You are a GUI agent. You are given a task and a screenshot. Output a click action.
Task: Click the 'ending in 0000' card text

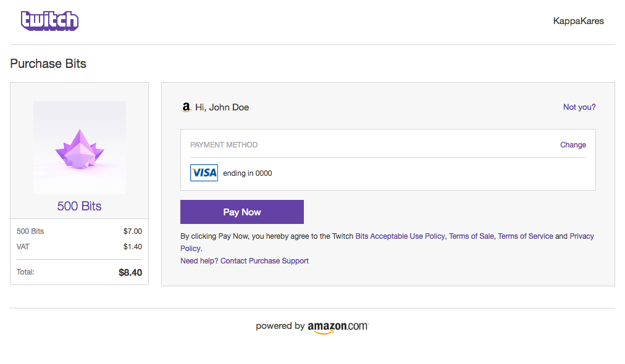click(x=248, y=173)
